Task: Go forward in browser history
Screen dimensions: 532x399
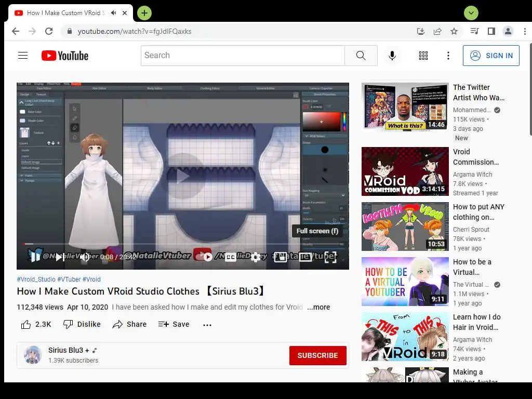Action: [32, 31]
